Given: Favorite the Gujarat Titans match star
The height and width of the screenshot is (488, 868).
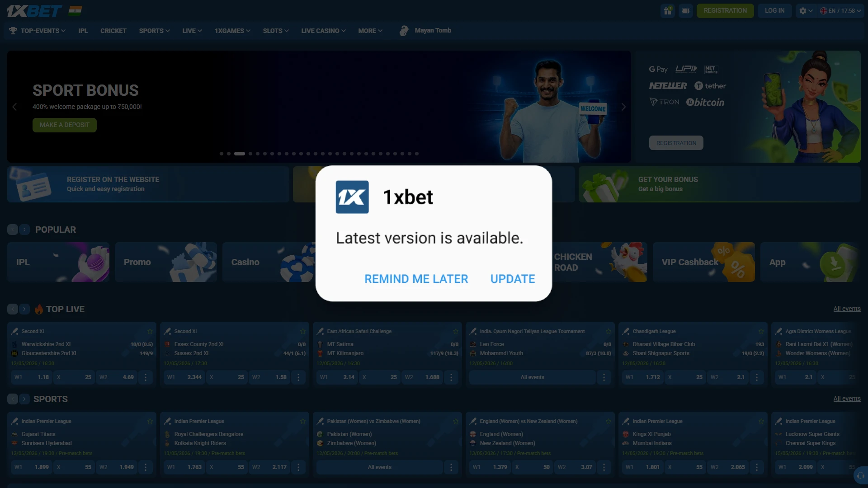Looking at the screenshot, I should 150,421.
